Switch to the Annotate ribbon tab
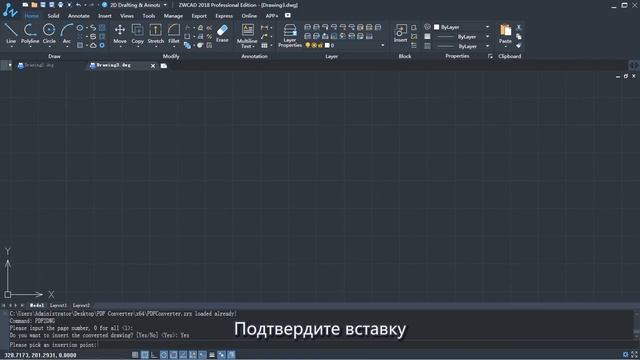This screenshot has width=640, height=360. point(79,16)
